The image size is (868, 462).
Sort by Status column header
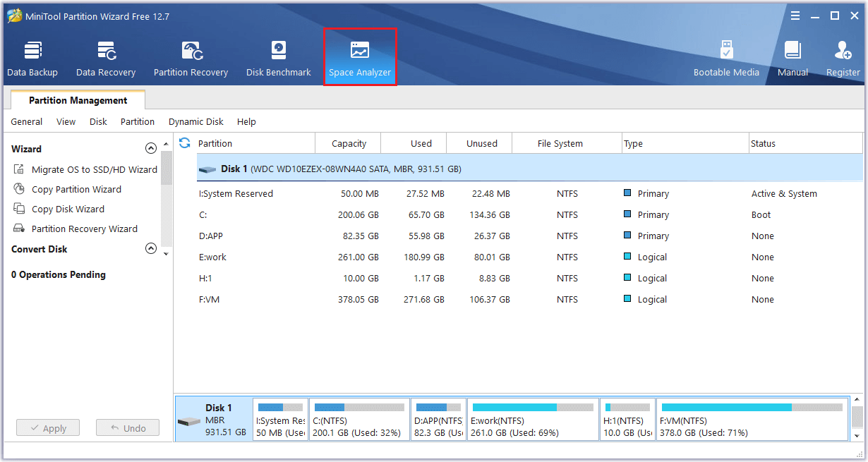(806, 143)
